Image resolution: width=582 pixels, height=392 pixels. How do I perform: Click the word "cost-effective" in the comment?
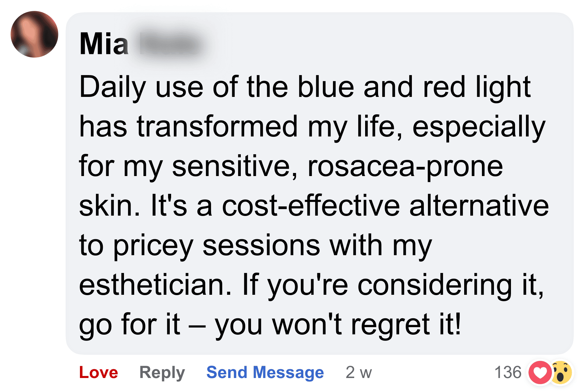[x=311, y=206]
